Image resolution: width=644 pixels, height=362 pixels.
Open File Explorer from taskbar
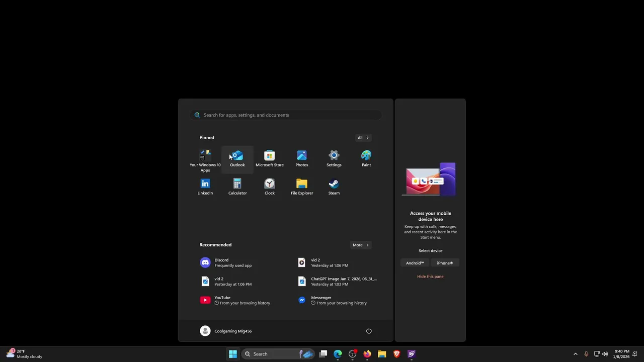pyautogui.click(x=382, y=354)
